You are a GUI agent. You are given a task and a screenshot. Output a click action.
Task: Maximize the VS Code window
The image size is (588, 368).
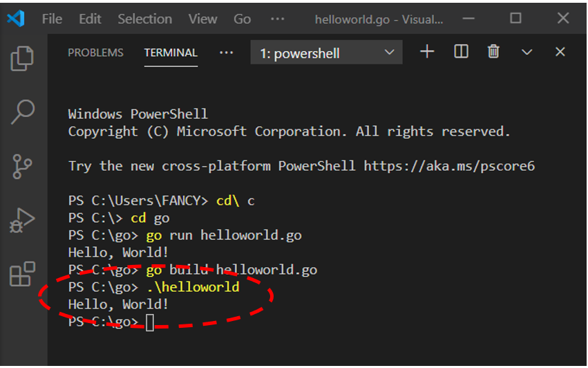[x=515, y=18]
